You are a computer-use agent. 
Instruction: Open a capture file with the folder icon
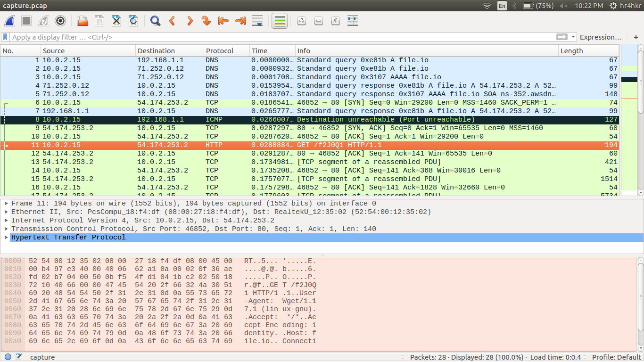(83, 21)
